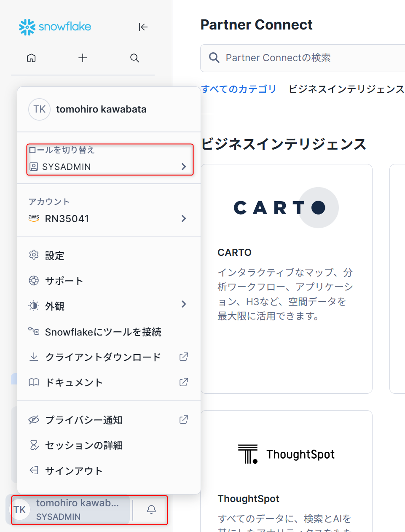Click the download icon for クライアントダウンロード
This screenshot has height=532, width=405.
point(34,357)
